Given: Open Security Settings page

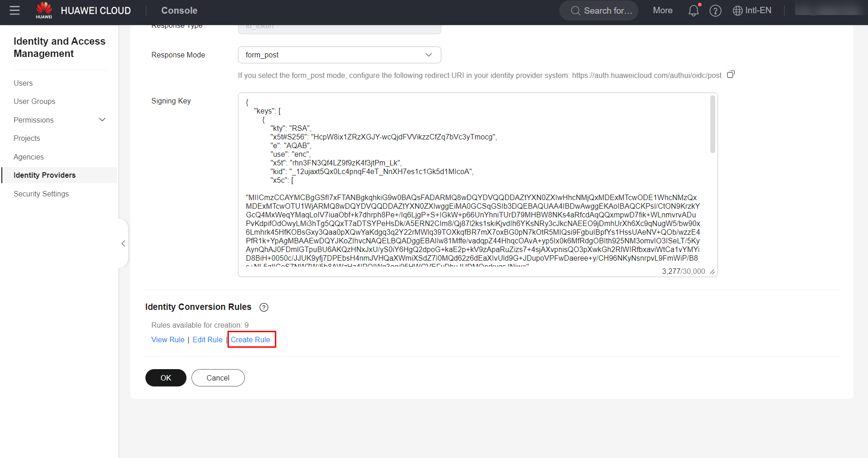Looking at the screenshot, I should [41, 194].
